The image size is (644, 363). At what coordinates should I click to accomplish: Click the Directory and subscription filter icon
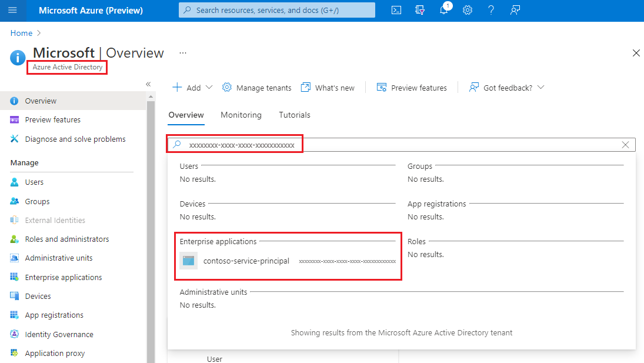coord(420,10)
